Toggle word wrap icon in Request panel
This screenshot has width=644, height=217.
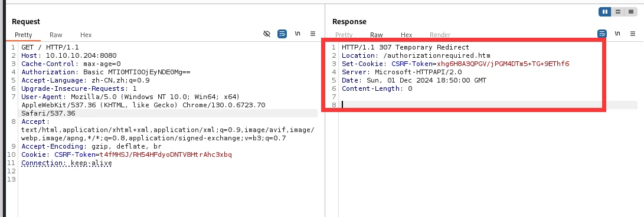[282, 34]
